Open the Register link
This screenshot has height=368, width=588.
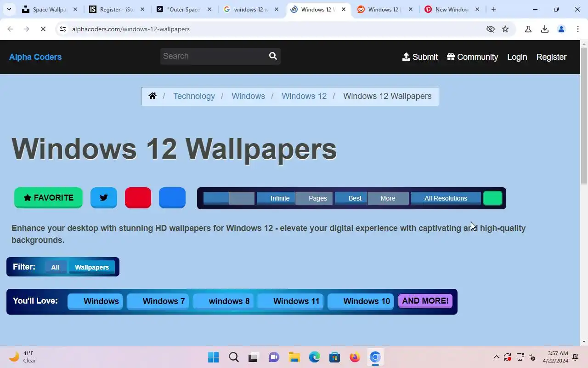pos(551,57)
